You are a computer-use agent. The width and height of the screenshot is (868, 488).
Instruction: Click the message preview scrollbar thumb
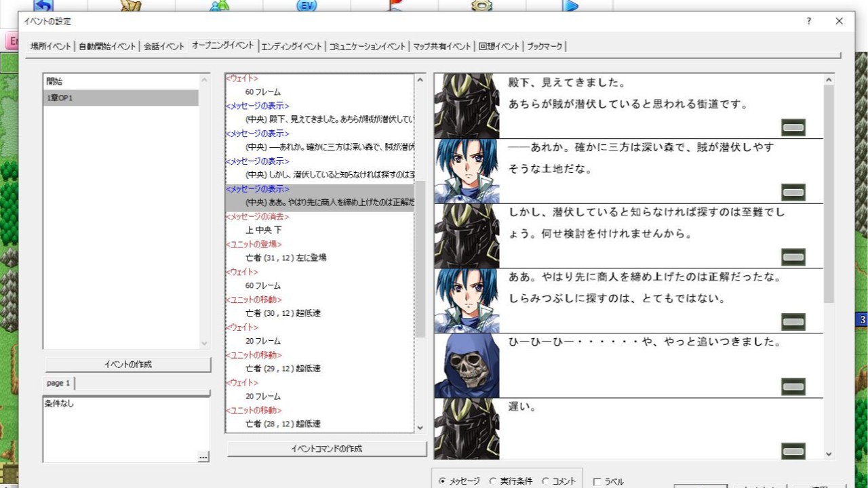[829, 194]
